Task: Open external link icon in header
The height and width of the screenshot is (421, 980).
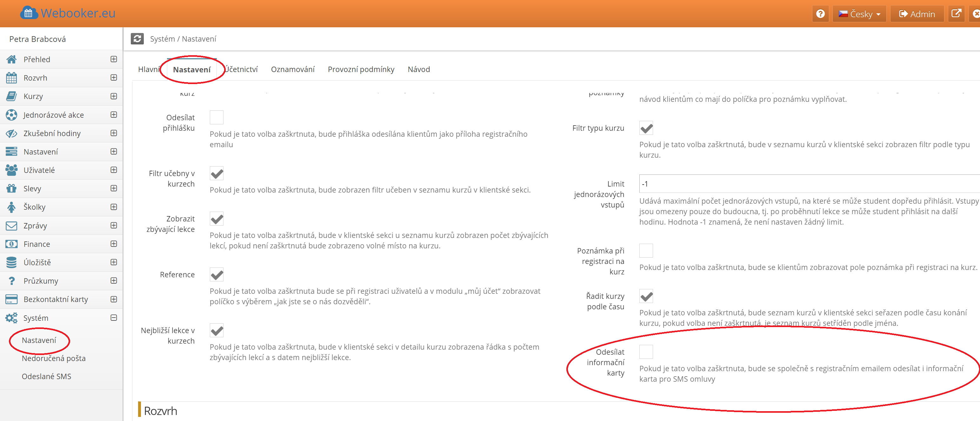Action: point(956,14)
